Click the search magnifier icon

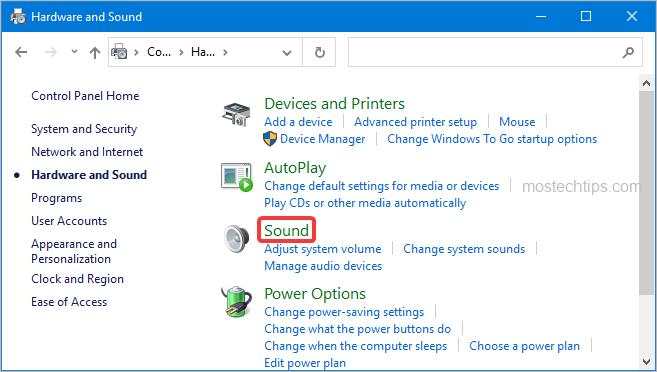[x=628, y=52]
